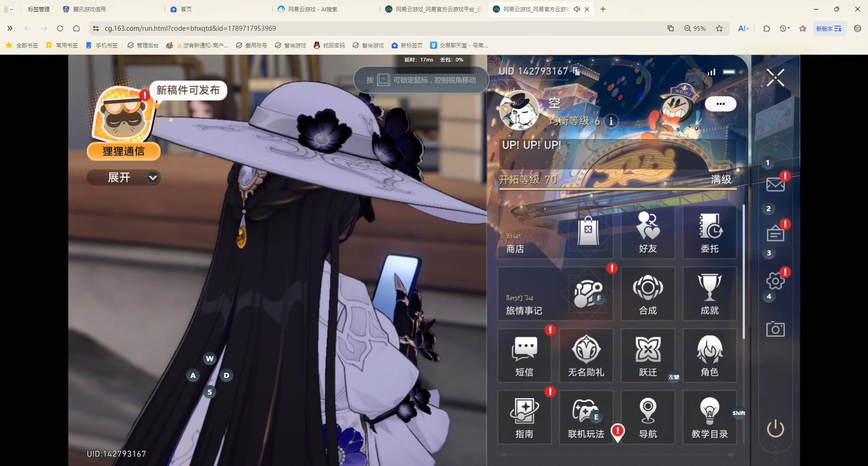The width and height of the screenshot is (868, 466).
Task: Open the 跃迁 warp menu
Action: (648, 356)
